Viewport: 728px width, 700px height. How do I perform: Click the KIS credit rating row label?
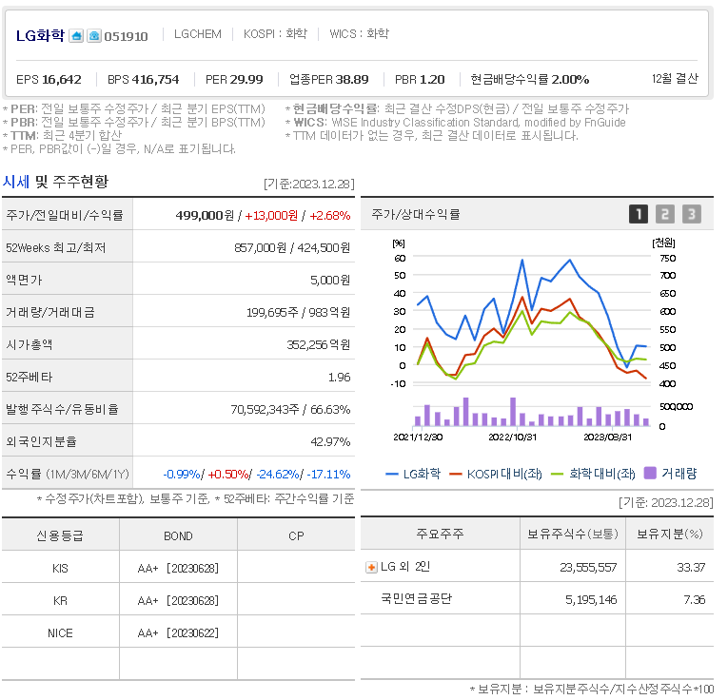tap(60, 569)
